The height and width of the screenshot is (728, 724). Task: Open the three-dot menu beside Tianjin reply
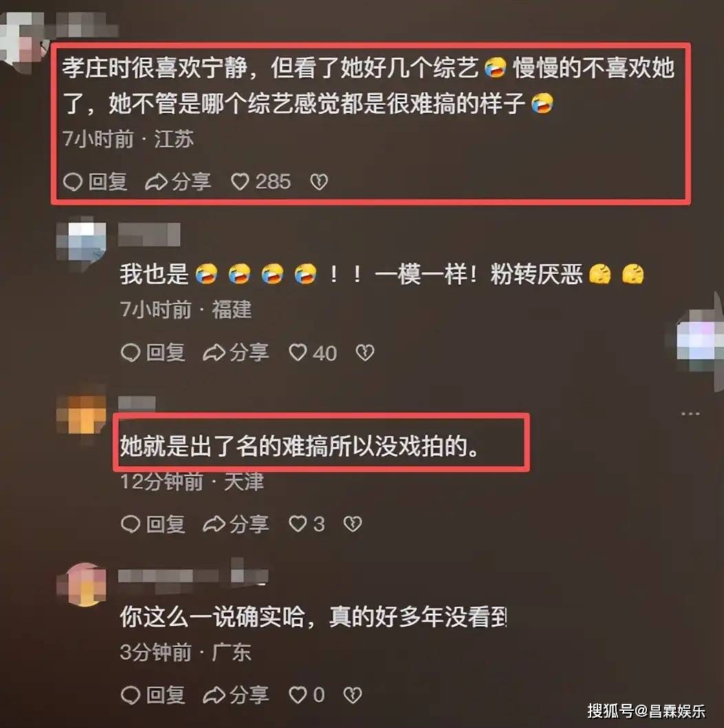tap(690, 414)
